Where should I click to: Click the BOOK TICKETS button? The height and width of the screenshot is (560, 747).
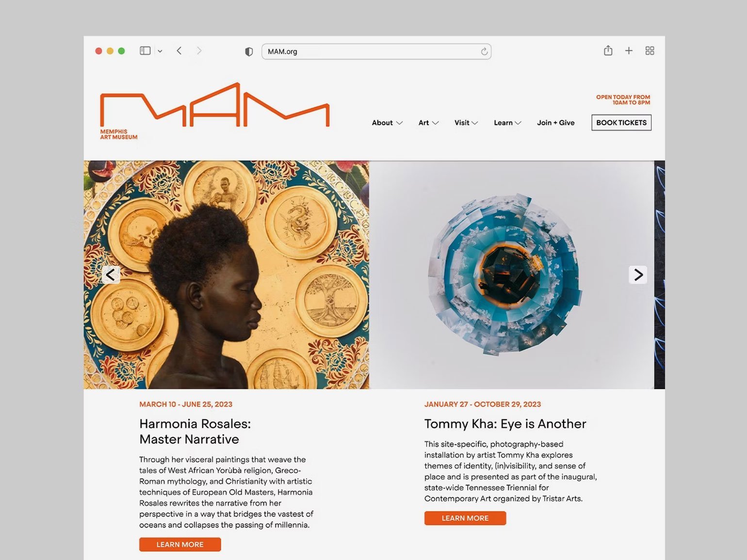(621, 123)
